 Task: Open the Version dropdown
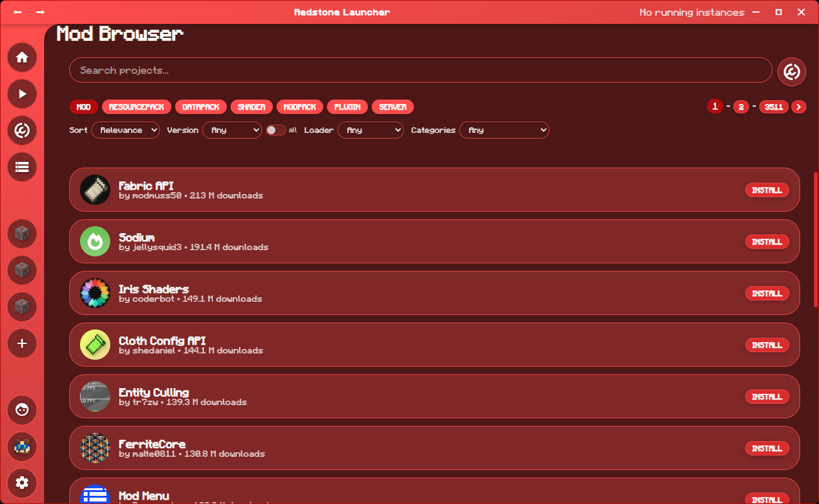click(232, 130)
